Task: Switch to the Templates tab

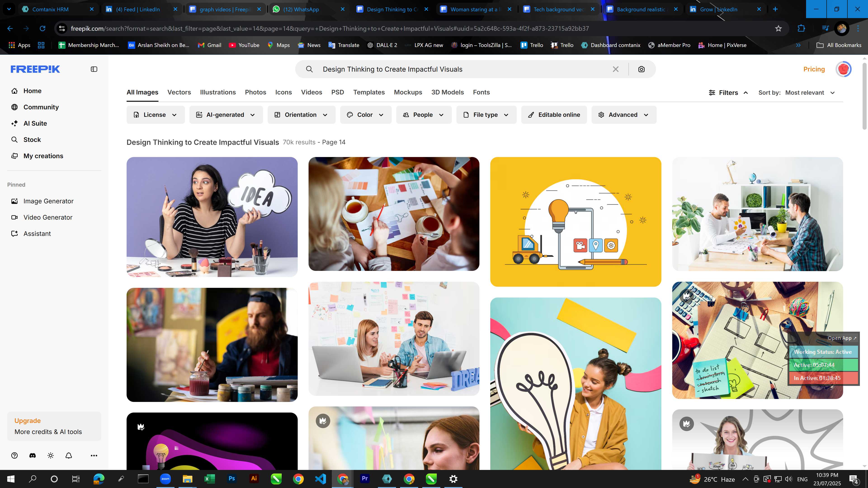Action: click(x=369, y=92)
